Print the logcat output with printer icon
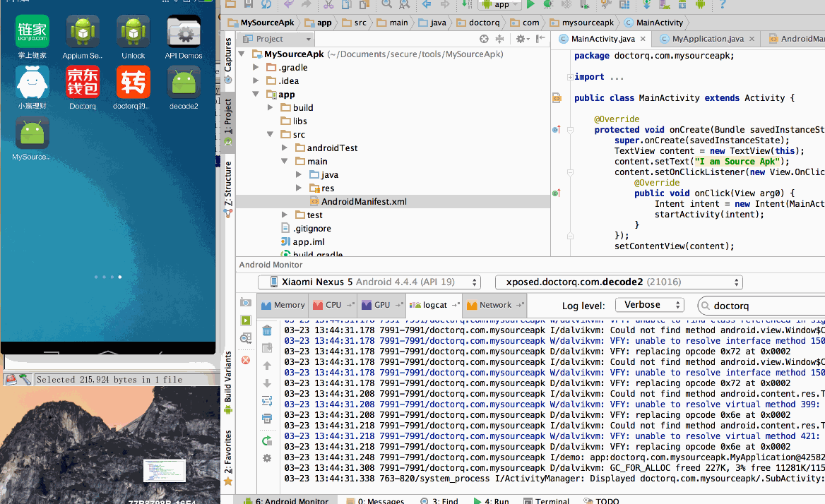 pos(267,419)
